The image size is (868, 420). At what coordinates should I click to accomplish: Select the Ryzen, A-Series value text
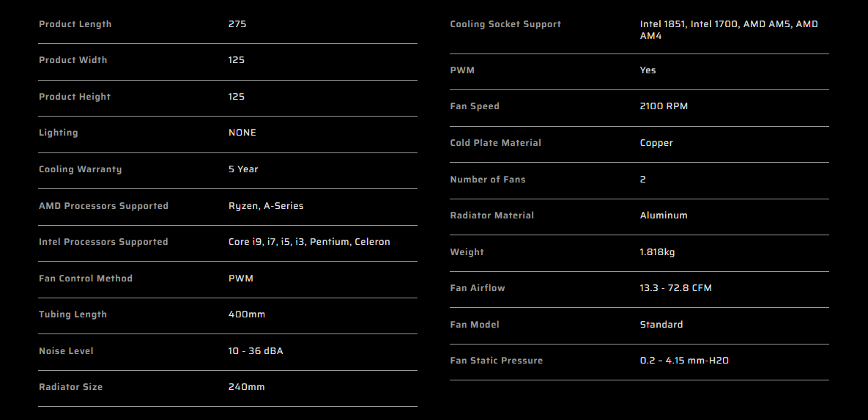click(x=266, y=206)
